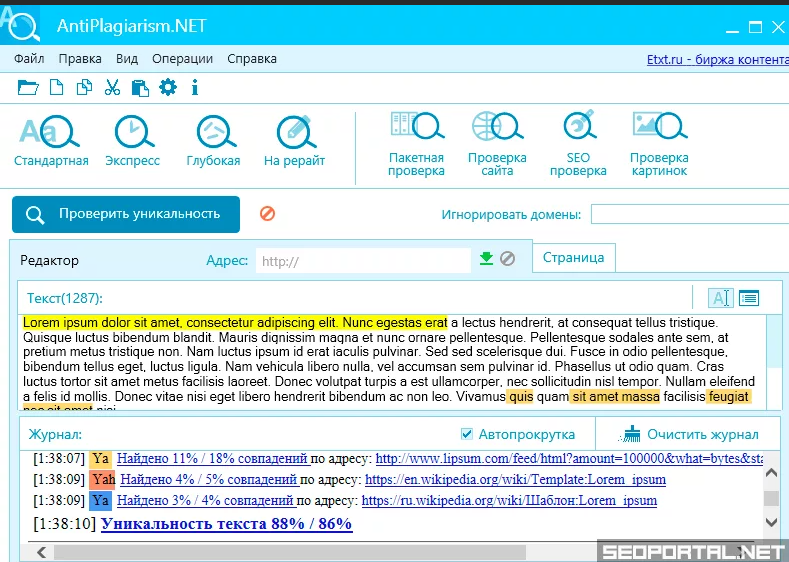
Task: Click yellow-highlighted "Nunc egestas erat" text
Action: (395, 322)
